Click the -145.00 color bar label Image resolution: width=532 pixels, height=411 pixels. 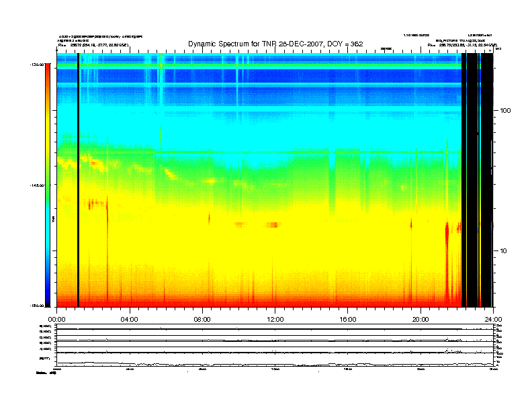pos(37,185)
